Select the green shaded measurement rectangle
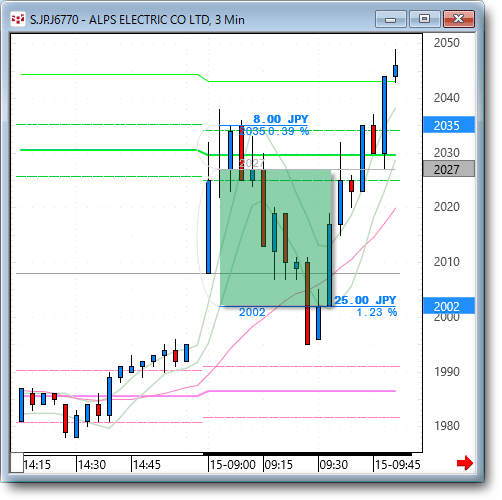 [276, 238]
